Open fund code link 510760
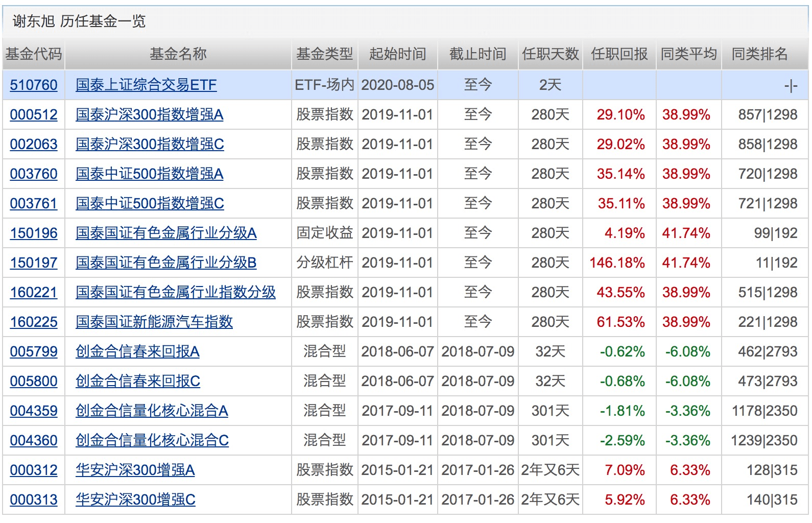 pos(34,85)
